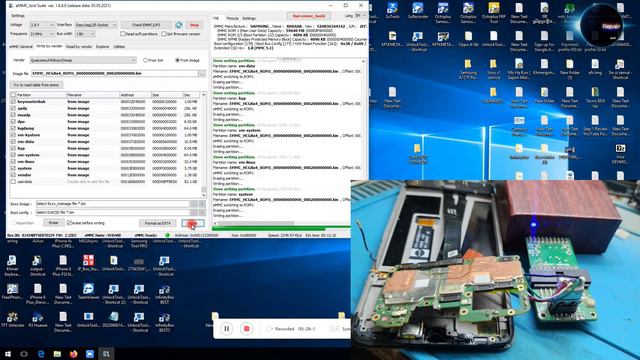Open R3 Huawei desktop shortcut
Screen dimensions: 640x360
[x=38, y=320]
